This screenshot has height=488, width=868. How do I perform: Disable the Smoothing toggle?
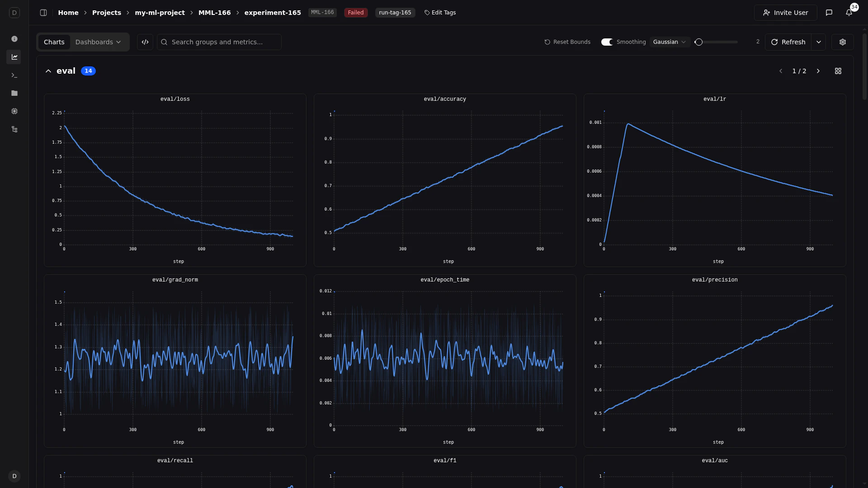(607, 42)
